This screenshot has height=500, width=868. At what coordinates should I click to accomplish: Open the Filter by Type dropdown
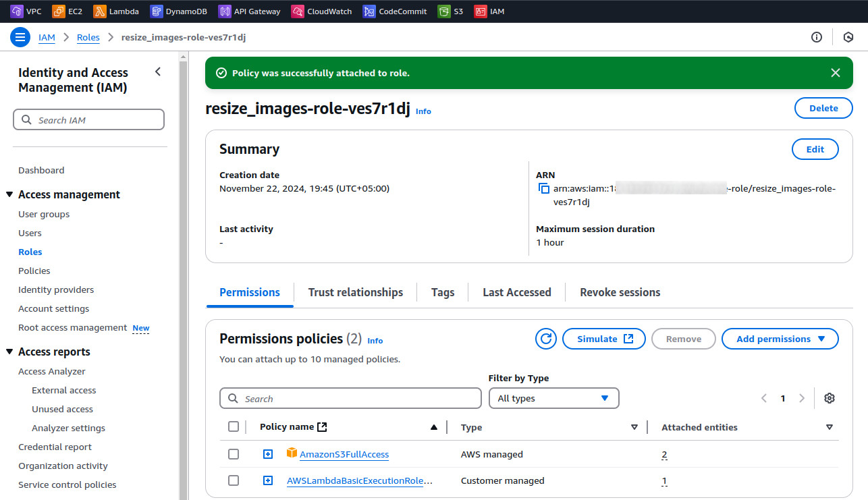553,398
